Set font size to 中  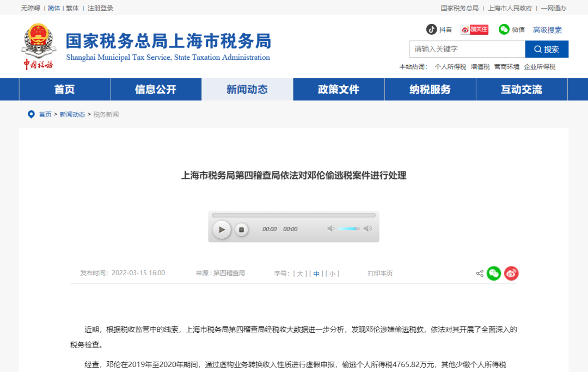[316, 274]
